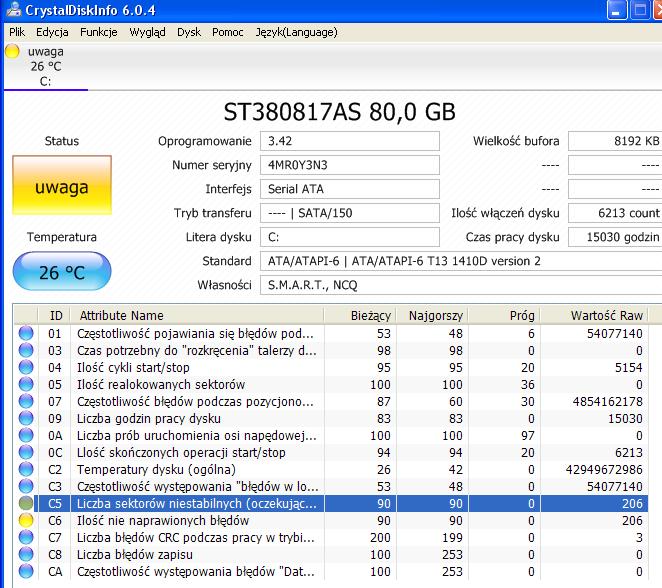
Task: Click the Czas pracy dysku field 15030 godzin
Action: [x=615, y=237]
